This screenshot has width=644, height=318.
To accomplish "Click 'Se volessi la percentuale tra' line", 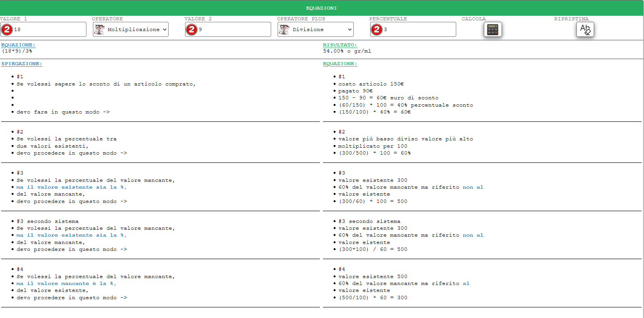I will (x=66, y=139).
